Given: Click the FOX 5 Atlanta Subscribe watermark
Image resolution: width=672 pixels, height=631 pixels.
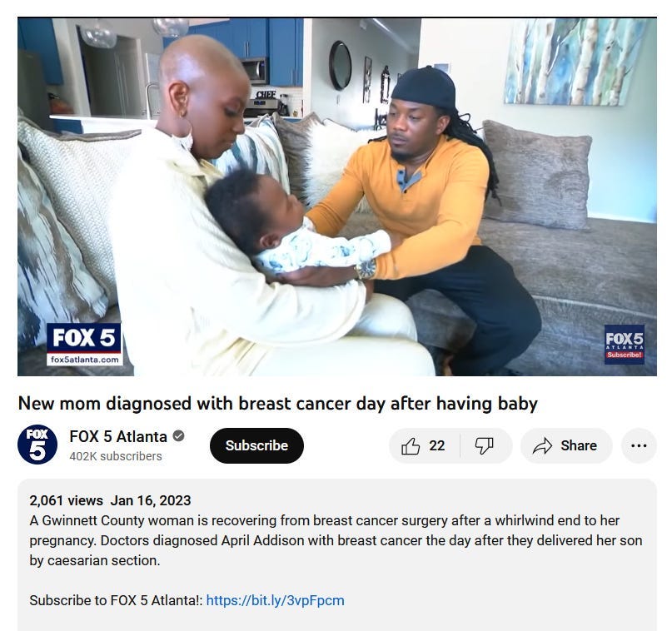Looking at the screenshot, I should tap(624, 345).
